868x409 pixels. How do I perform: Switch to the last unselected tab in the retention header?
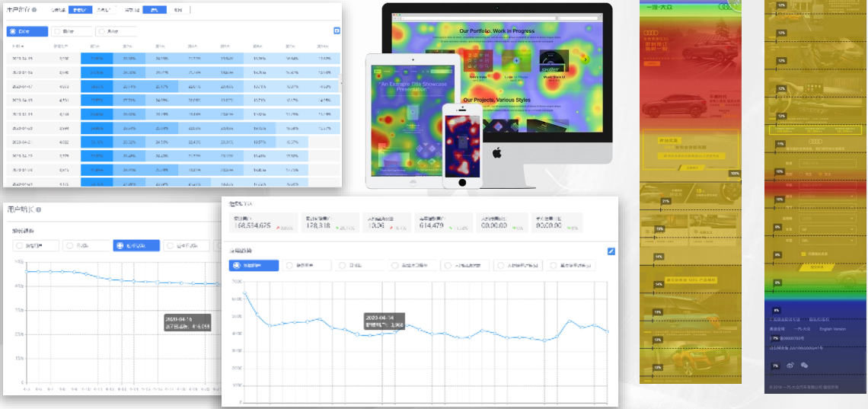177,10
